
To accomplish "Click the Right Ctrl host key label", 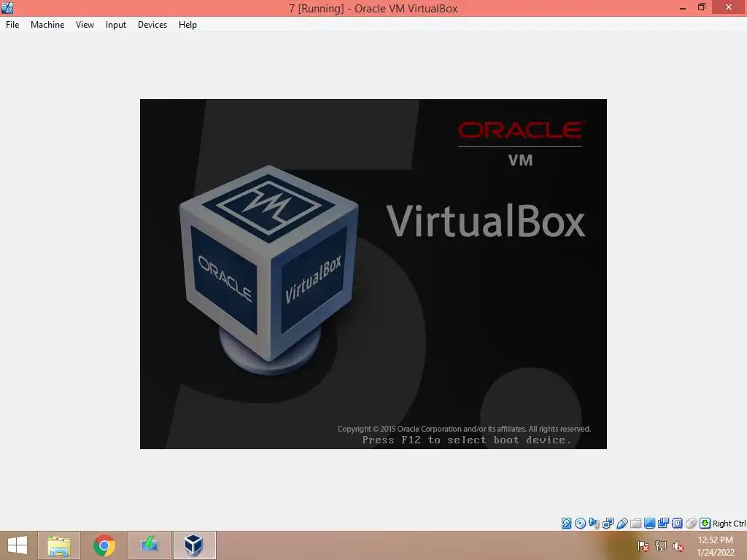I will coord(729,524).
